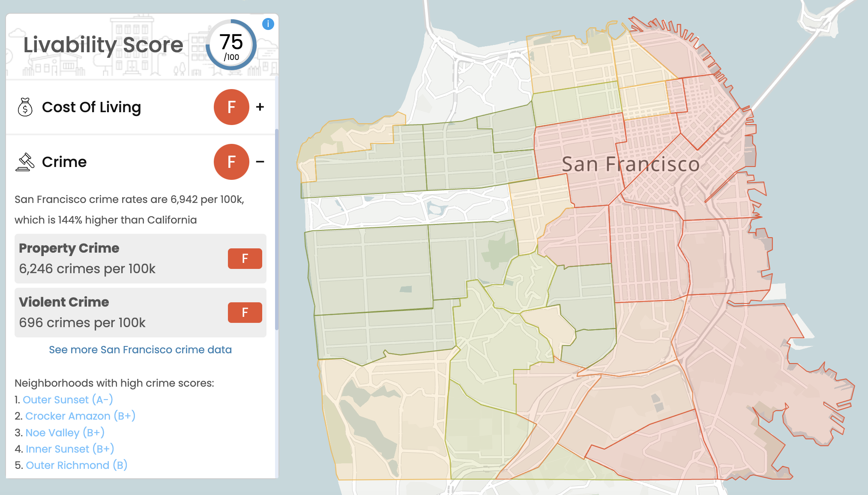Click the Property Crime F grade badge
Viewport: 868px width, 495px height.
click(x=245, y=259)
